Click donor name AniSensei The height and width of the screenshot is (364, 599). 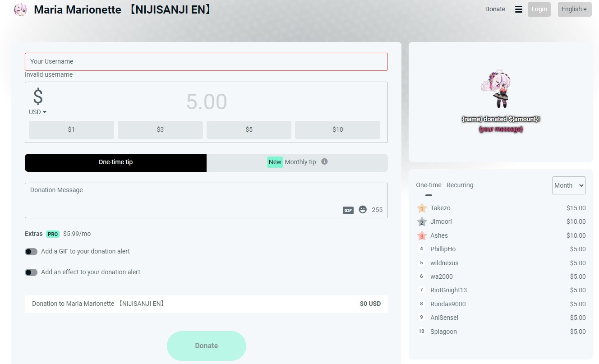click(444, 318)
